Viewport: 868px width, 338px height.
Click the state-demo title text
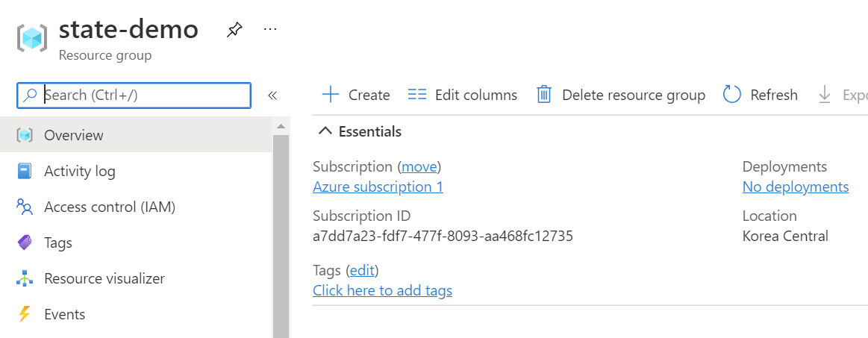click(x=128, y=29)
